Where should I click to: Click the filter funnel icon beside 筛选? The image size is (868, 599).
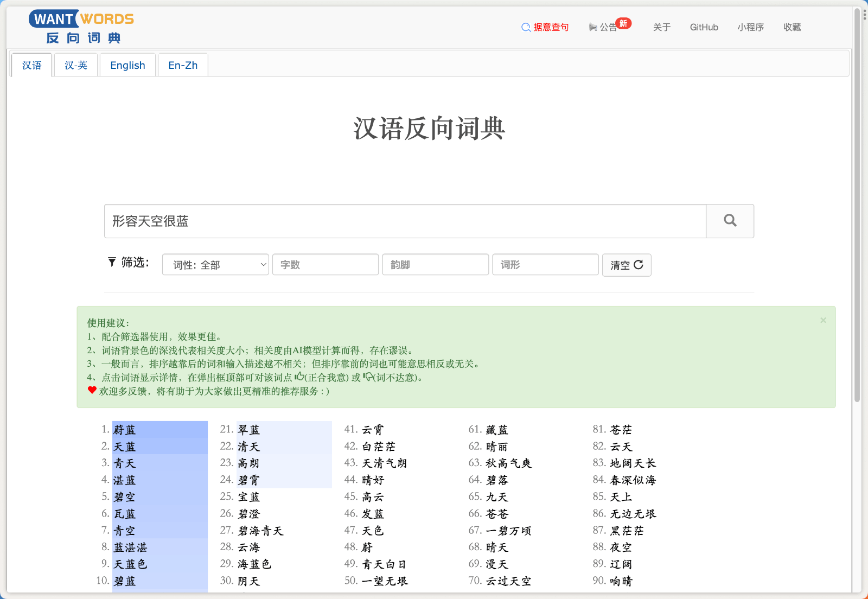pyautogui.click(x=112, y=262)
